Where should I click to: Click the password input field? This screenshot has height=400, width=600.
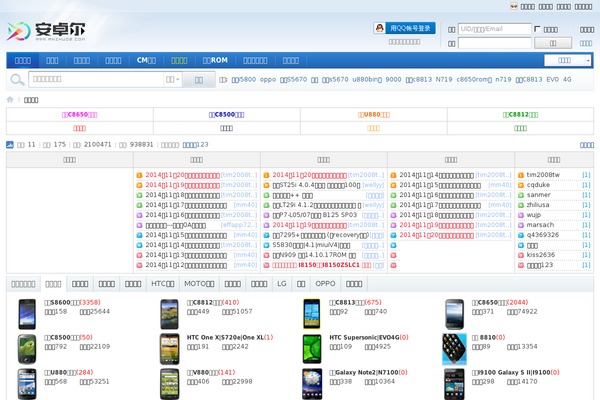click(494, 43)
